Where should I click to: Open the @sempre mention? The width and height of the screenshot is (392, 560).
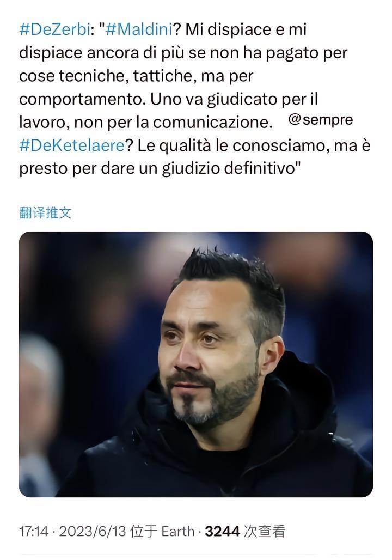(x=320, y=120)
